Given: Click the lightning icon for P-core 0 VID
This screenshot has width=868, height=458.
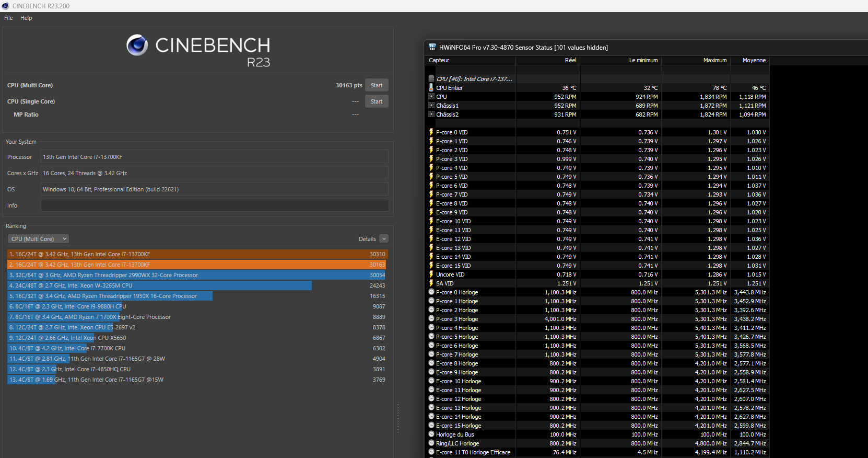Looking at the screenshot, I should pos(431,132).
